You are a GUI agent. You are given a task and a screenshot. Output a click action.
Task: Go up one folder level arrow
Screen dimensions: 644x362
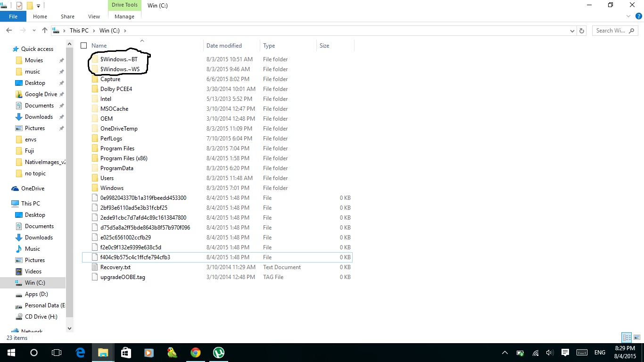point(45,31)
